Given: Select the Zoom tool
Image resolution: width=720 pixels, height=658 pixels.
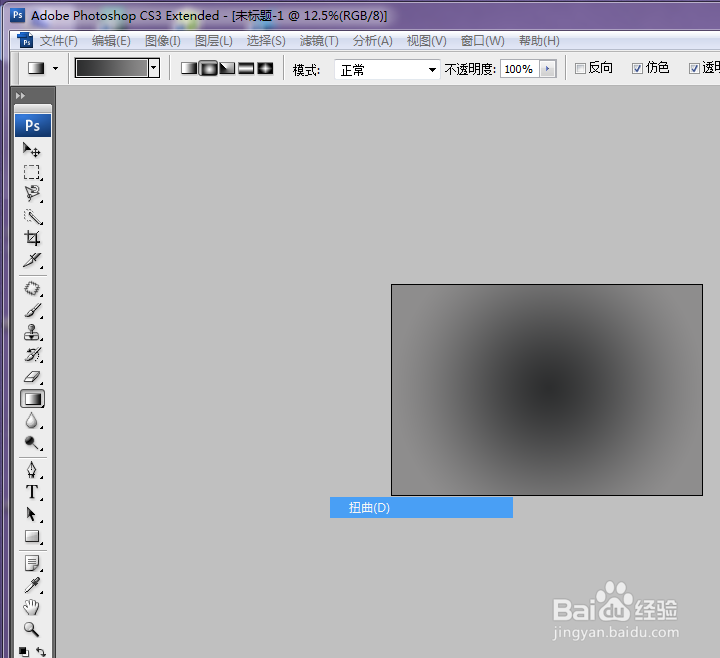Looking at the screenshot, I should coord(32,629).
